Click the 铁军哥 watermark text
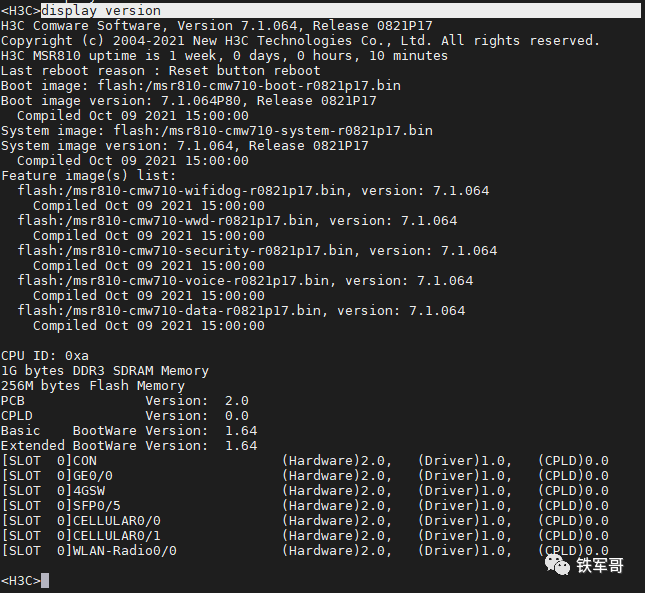645x594 pixels. tap(600, 566)
